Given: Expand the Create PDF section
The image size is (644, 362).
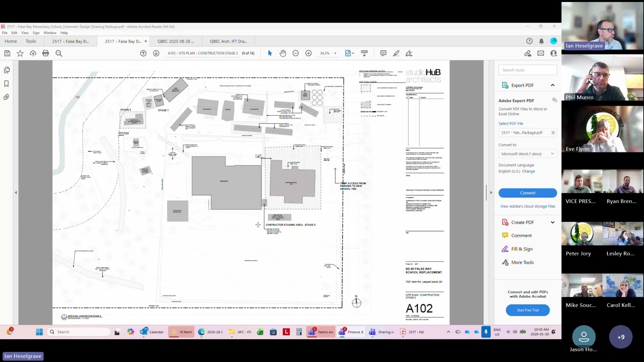Looking at the screenshot, I should coord(552,222).
